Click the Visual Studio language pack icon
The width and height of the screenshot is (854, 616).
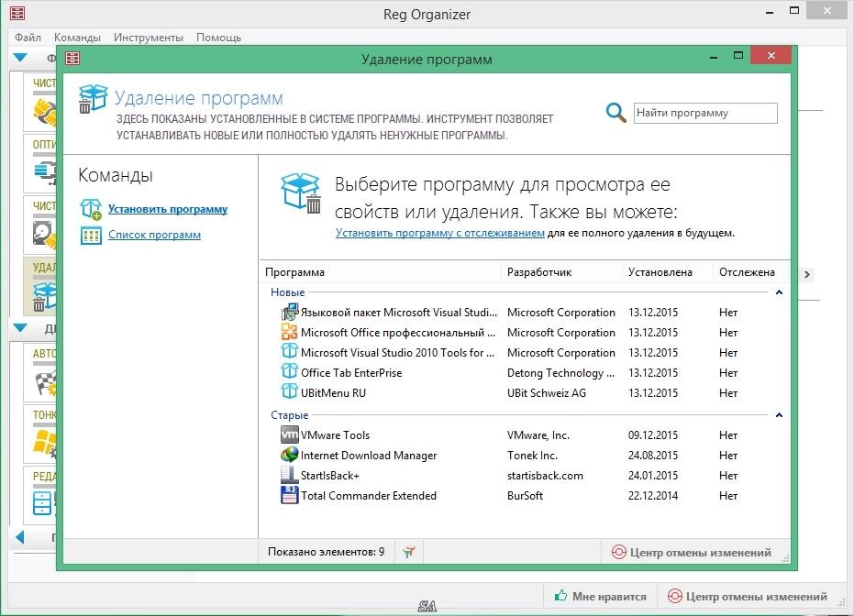(x=289, y=312)
